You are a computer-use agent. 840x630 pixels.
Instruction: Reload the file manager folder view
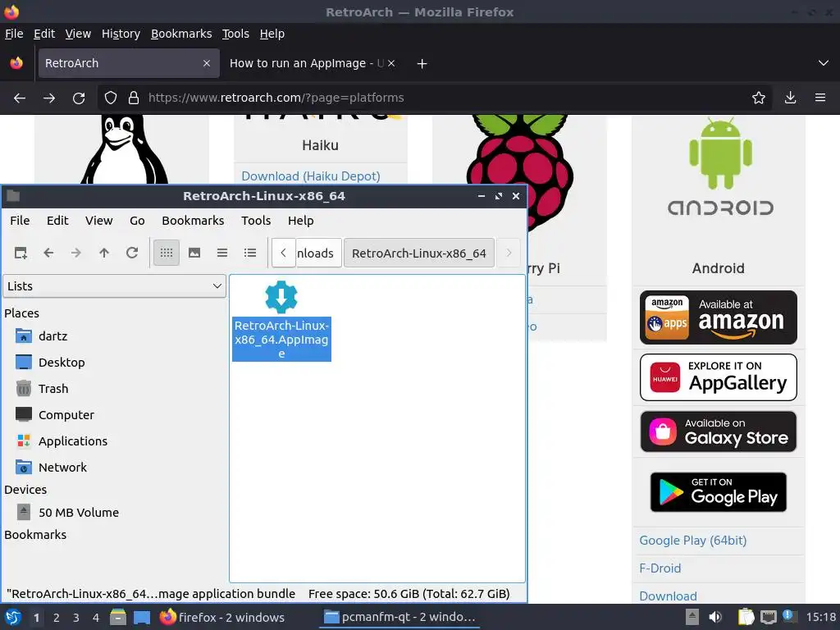132,253
